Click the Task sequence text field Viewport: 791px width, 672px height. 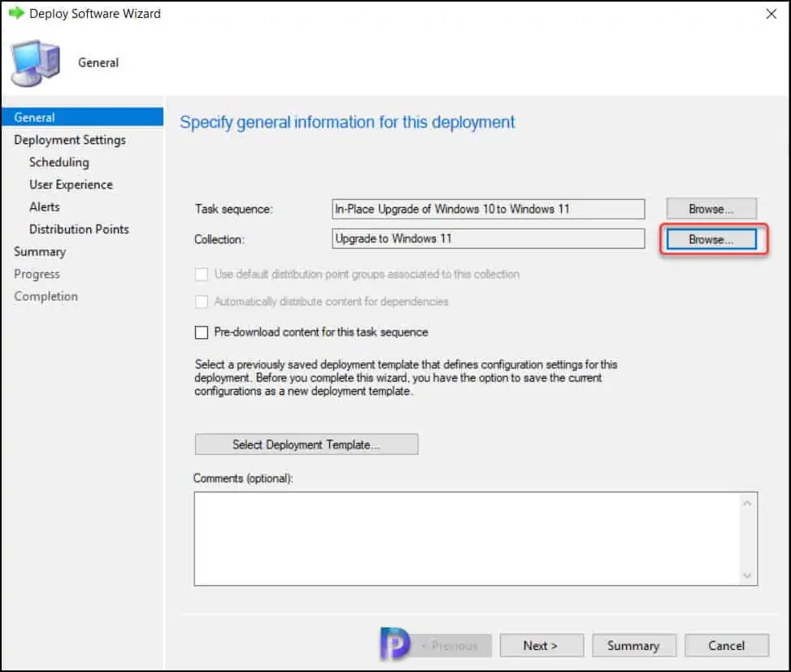point(488,209)
